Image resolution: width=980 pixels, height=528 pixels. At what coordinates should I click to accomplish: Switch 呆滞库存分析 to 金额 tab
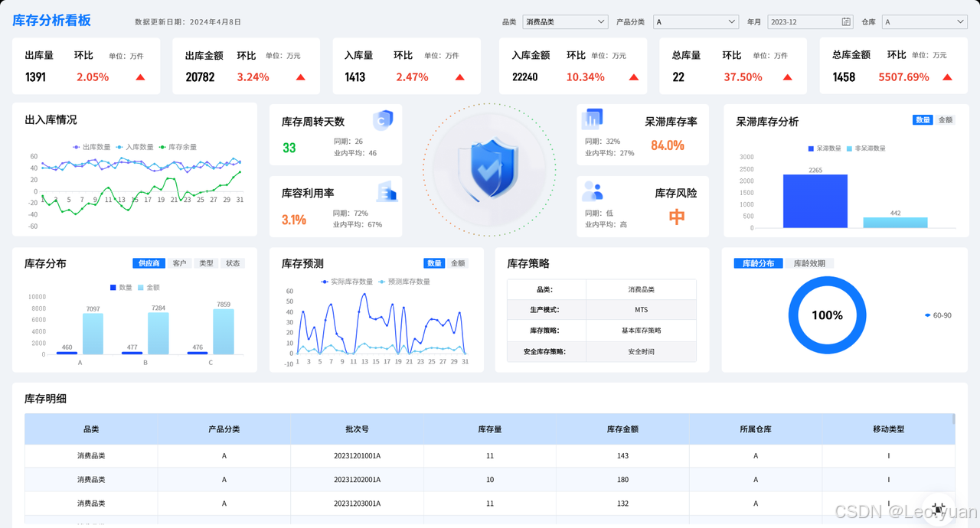click(946, 120)
